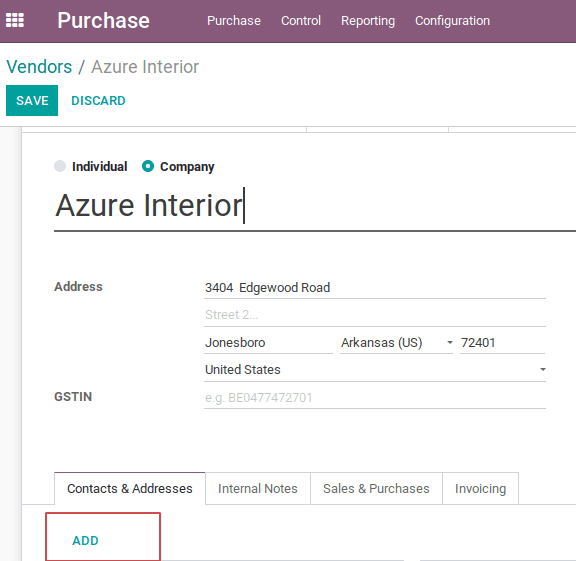Switch to Sales & Purchases tab
The width and height of the screenshot is (576, 561).
click(376, 489)
